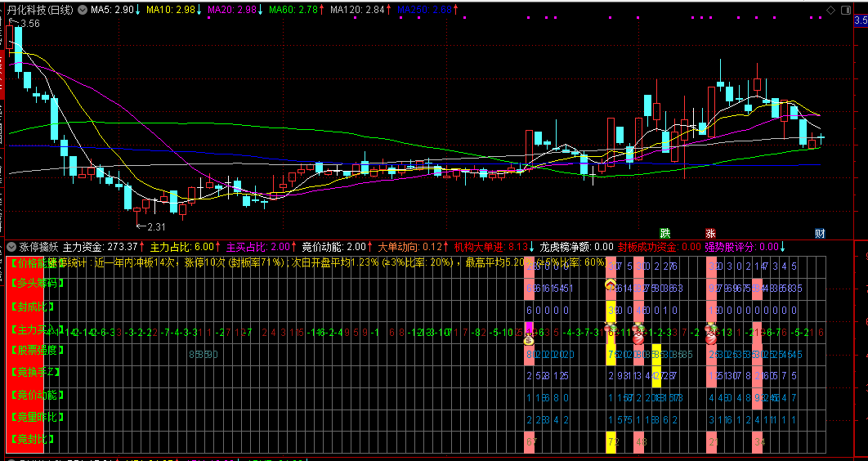This screenshot has height=461, width=868.
Task: Click the 涨停播妖 indicator name
Action: [38, 246]
